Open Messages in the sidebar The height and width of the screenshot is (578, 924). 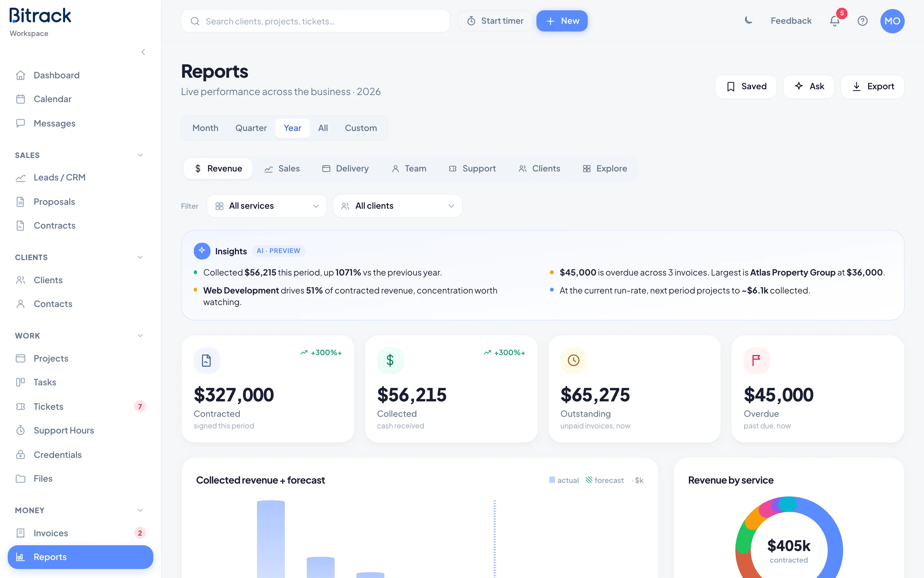tap(80, 123)
